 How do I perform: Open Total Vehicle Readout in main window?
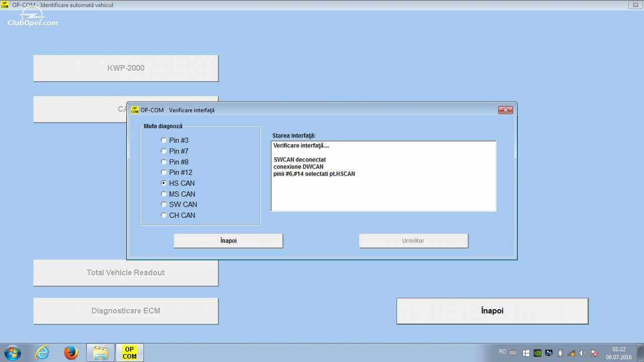tap(126, 273)
